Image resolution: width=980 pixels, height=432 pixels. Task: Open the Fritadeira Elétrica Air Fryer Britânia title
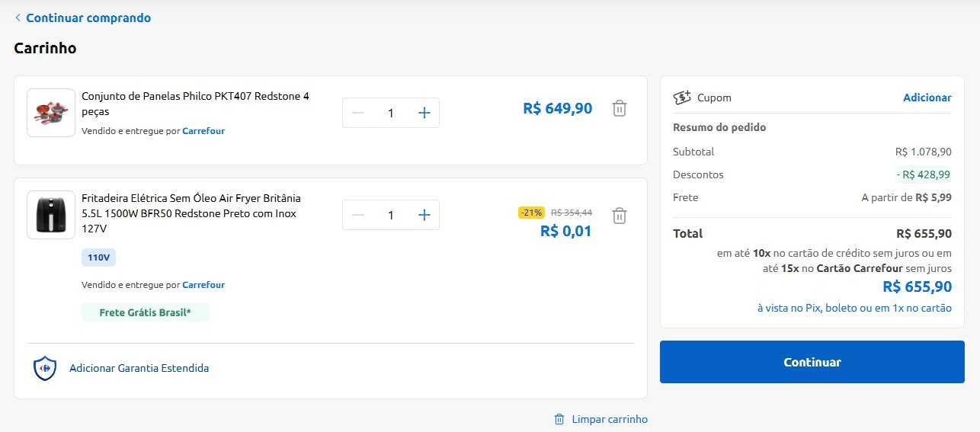point(191,213)
